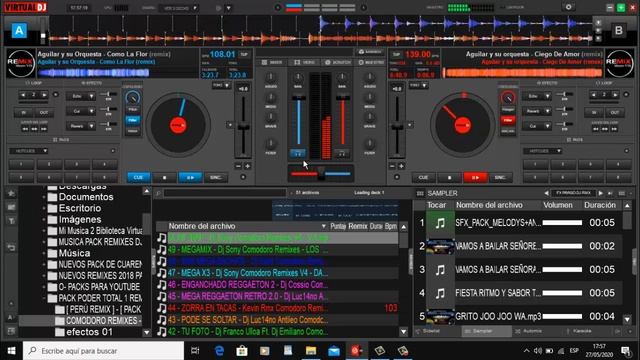Image resolution: width=640 pixels, height=360 pixels.
Task: Switch to the SCRATCH tab
Action: (x=338, y=62)
